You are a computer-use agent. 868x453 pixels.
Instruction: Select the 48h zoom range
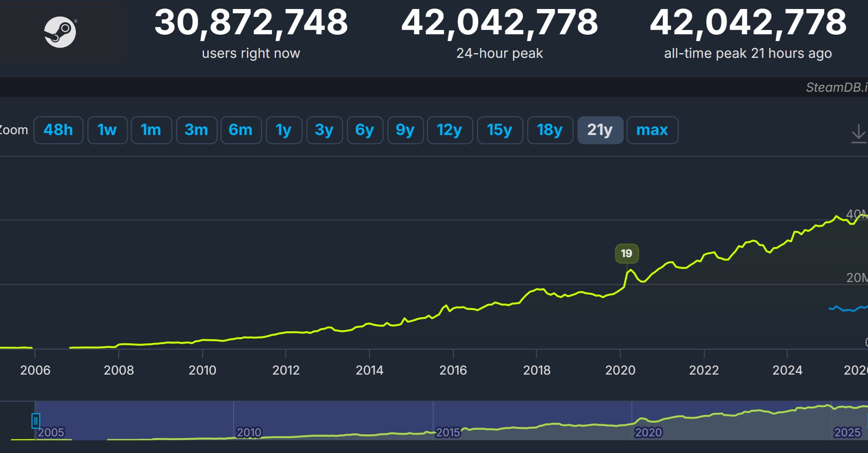(58, 130)
